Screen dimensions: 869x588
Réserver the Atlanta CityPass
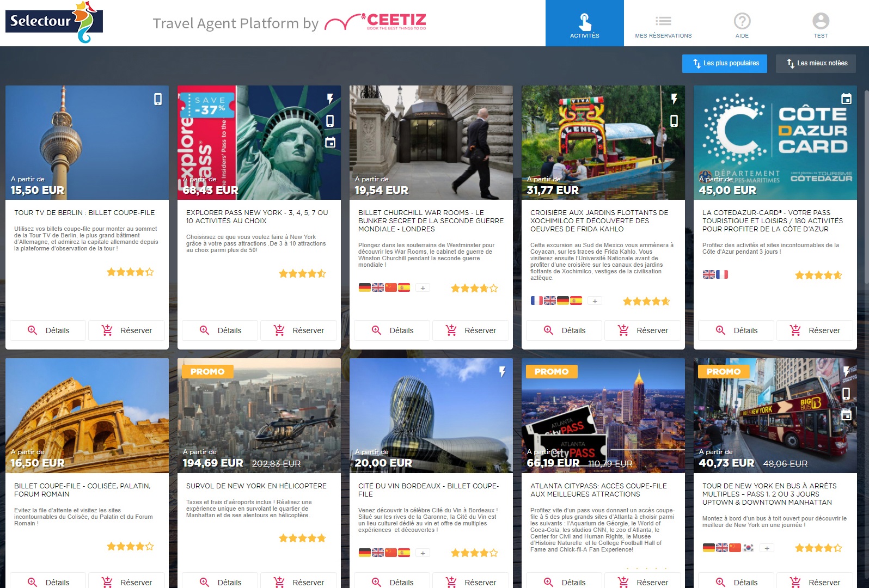pos(642,580)
